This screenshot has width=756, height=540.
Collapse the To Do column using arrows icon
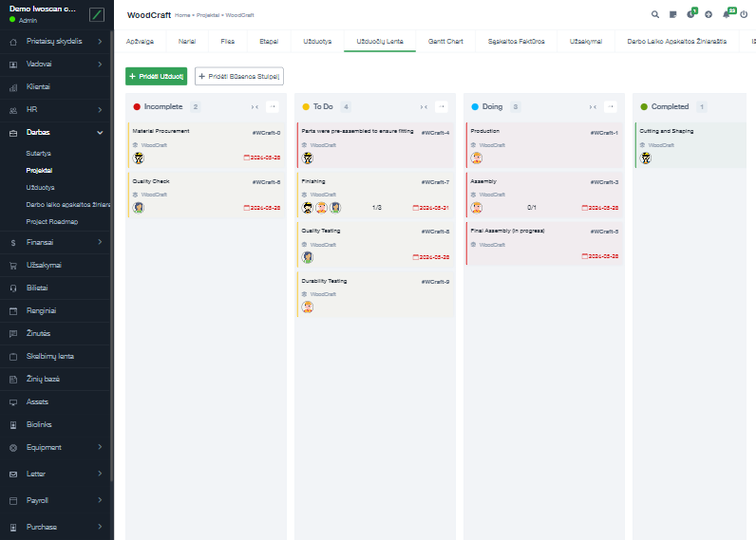(424, 107)
